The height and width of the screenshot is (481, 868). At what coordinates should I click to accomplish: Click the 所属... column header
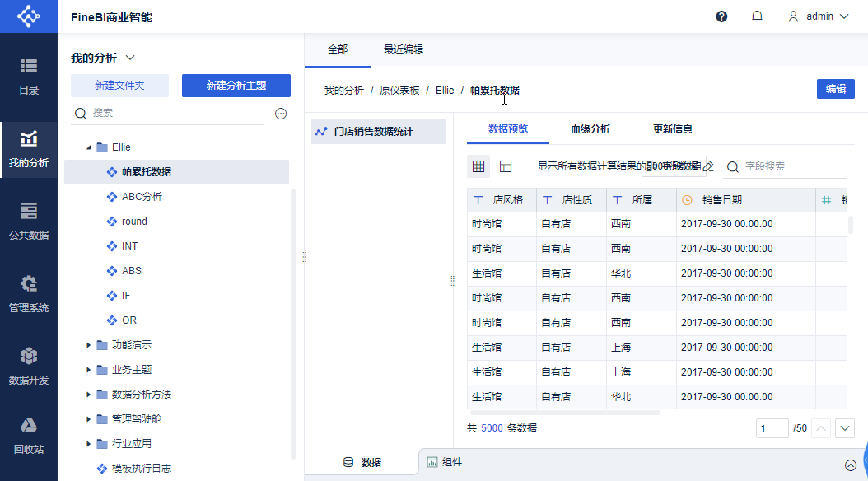(641, 200)
